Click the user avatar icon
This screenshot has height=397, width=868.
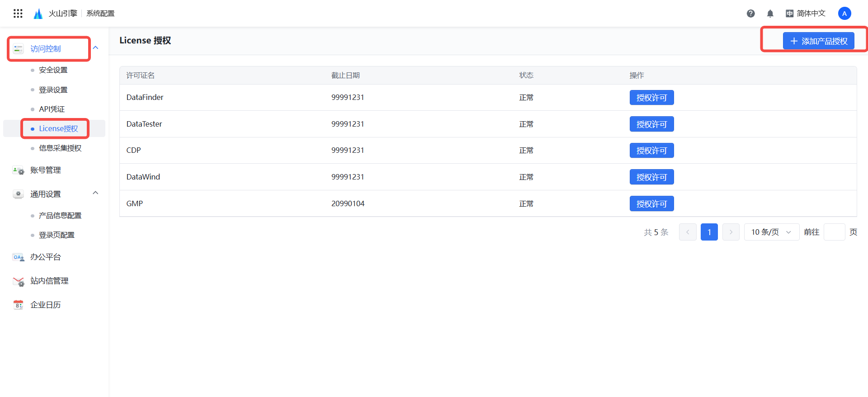[x=844, y=14]
